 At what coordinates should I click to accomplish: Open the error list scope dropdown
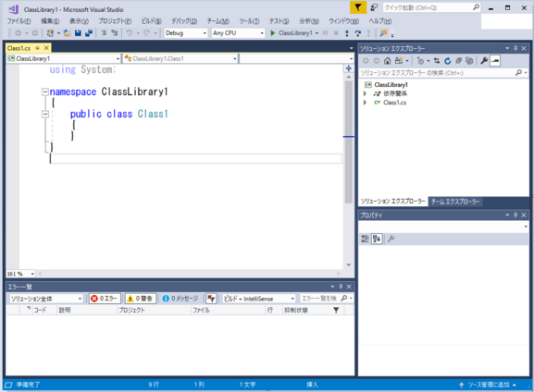(x=46, y=299)
